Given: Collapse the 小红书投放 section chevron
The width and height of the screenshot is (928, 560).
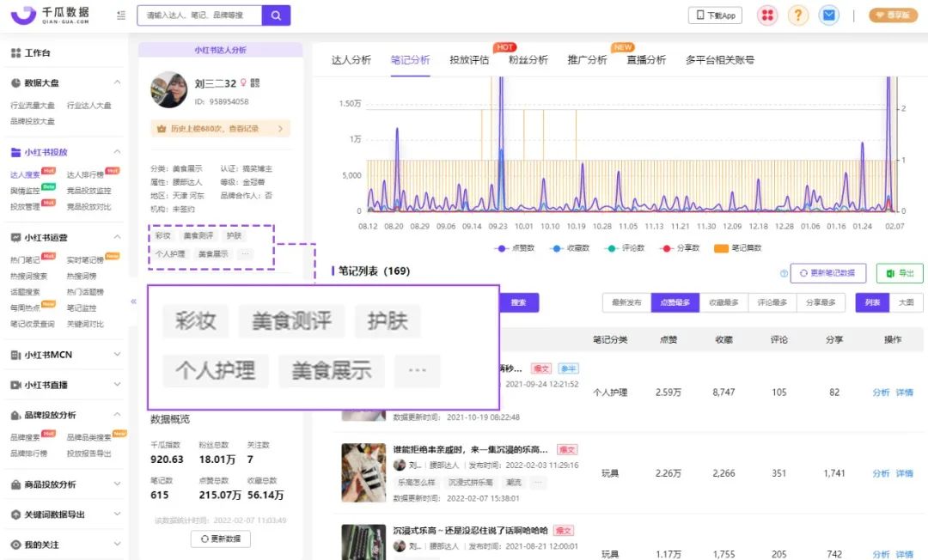Looking at the screenshot, I should coord(117,152).
